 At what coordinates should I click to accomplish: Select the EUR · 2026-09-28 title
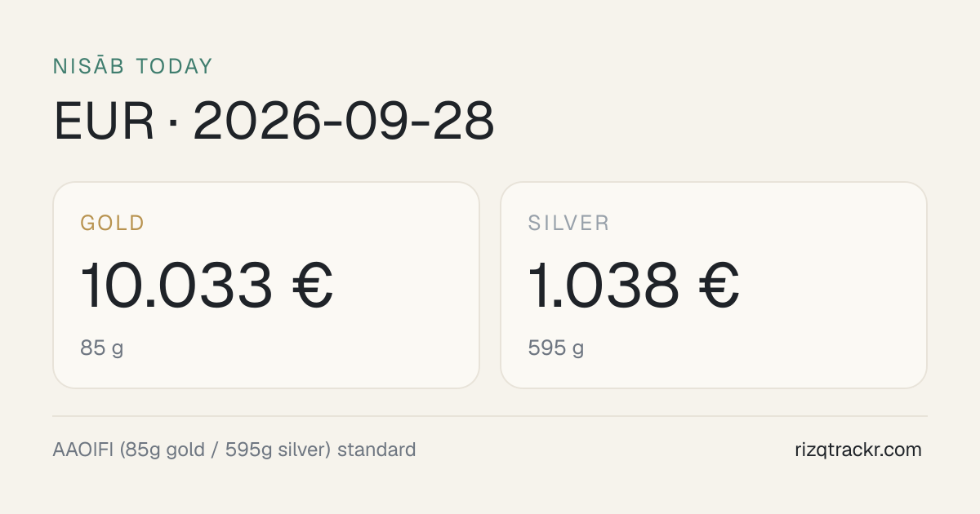(274, 122)
